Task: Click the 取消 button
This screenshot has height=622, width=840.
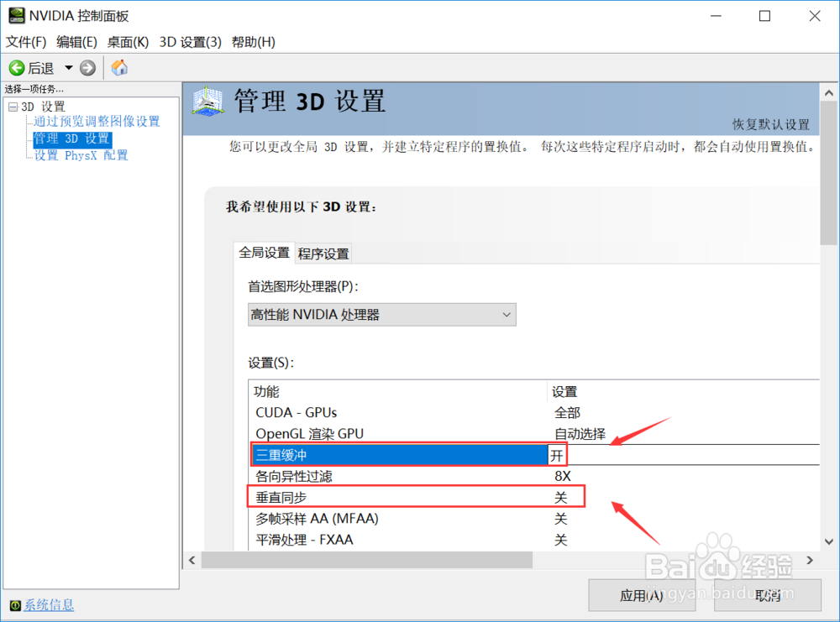Action: [768, 595]
